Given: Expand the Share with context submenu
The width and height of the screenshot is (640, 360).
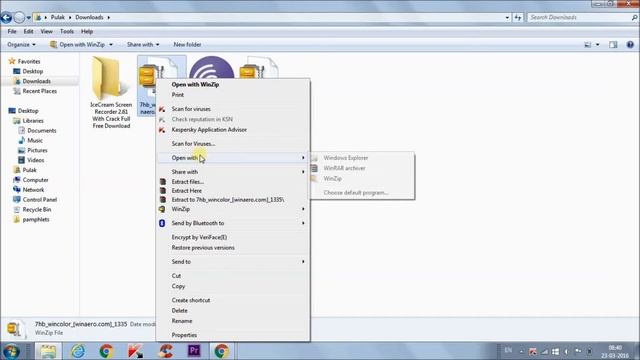Looking at the screenshot, I should 233,172.
